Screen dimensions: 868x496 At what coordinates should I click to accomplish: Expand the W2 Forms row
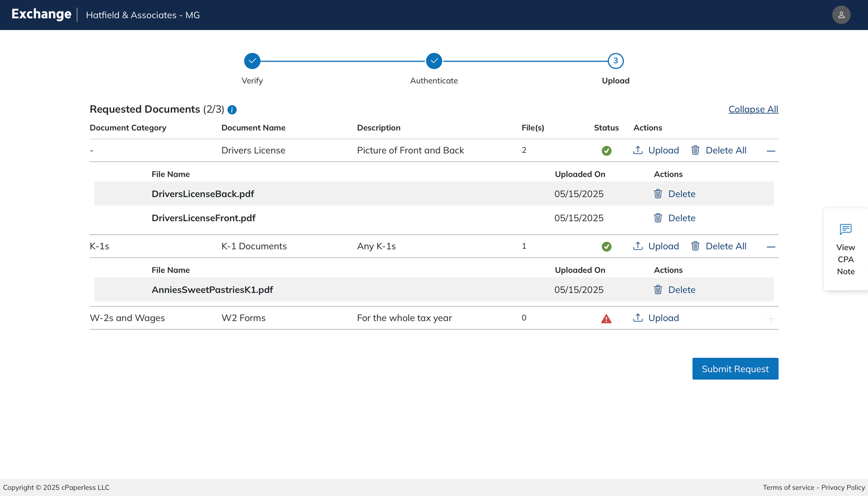point(771,319)
